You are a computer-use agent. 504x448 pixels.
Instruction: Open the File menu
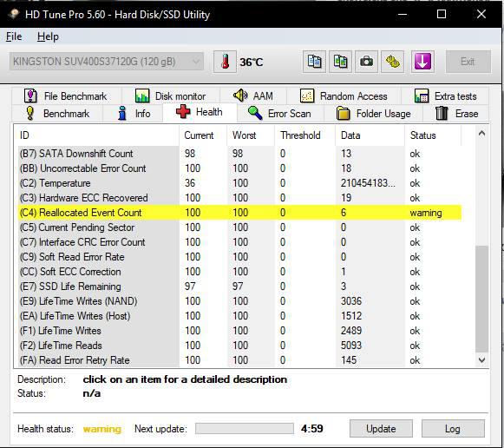pos(14,36)
